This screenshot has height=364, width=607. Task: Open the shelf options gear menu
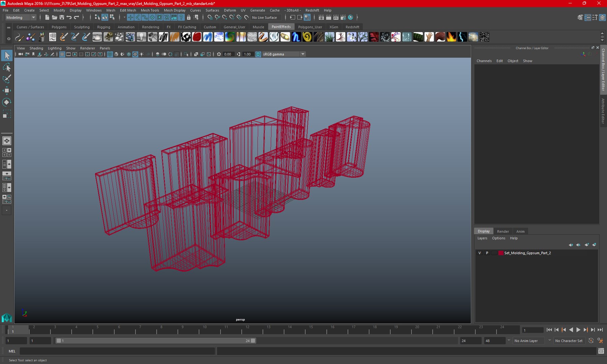(9, 39)
